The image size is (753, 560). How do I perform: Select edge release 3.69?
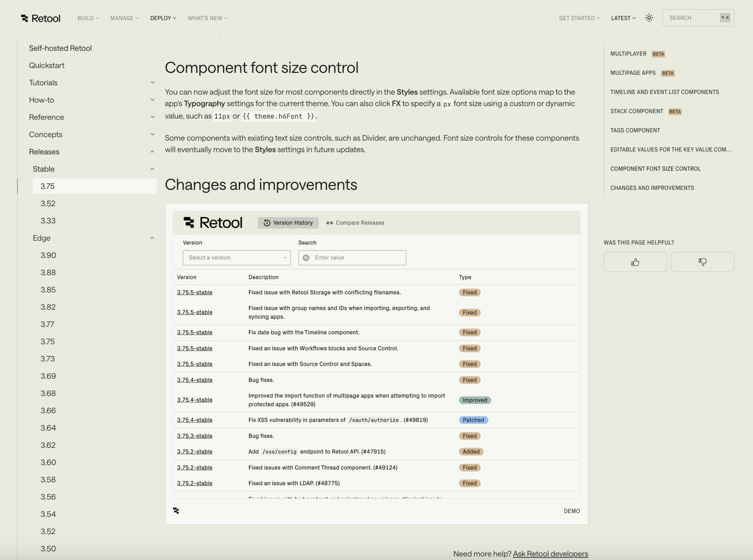[x=48, y=376]
